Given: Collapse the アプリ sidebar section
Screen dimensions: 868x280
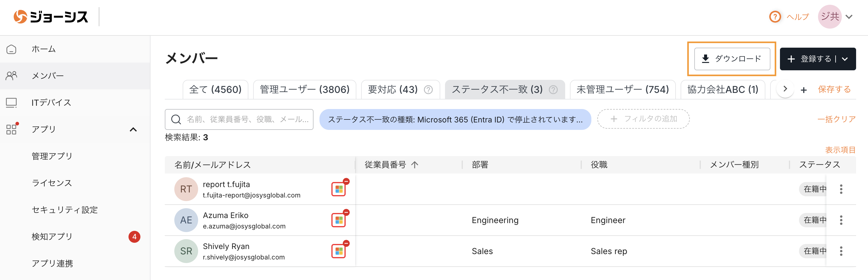Looking at the screenshot, I should pyautogui.click(x=133, y=130).
